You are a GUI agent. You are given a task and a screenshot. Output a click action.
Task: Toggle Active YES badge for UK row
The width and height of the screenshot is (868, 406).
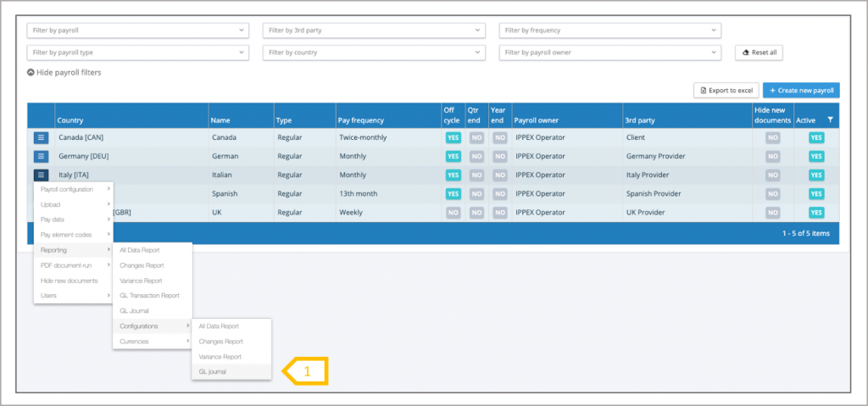[816, 212]
